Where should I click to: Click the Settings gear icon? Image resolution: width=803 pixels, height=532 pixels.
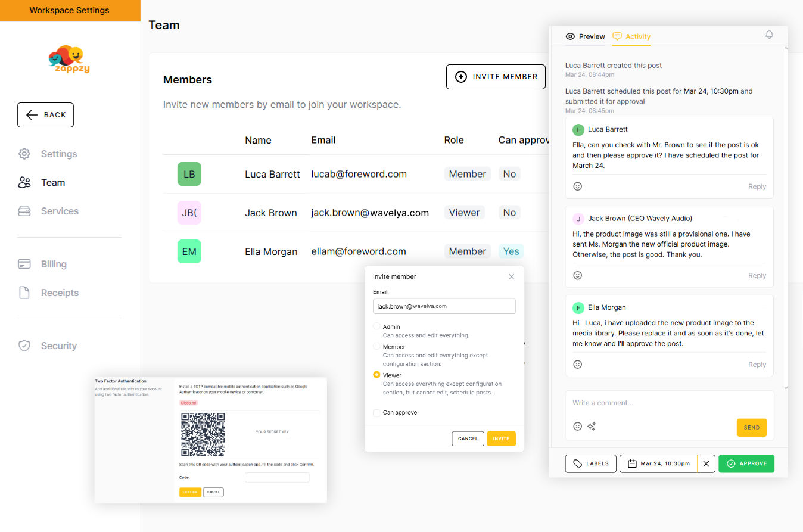24,154
